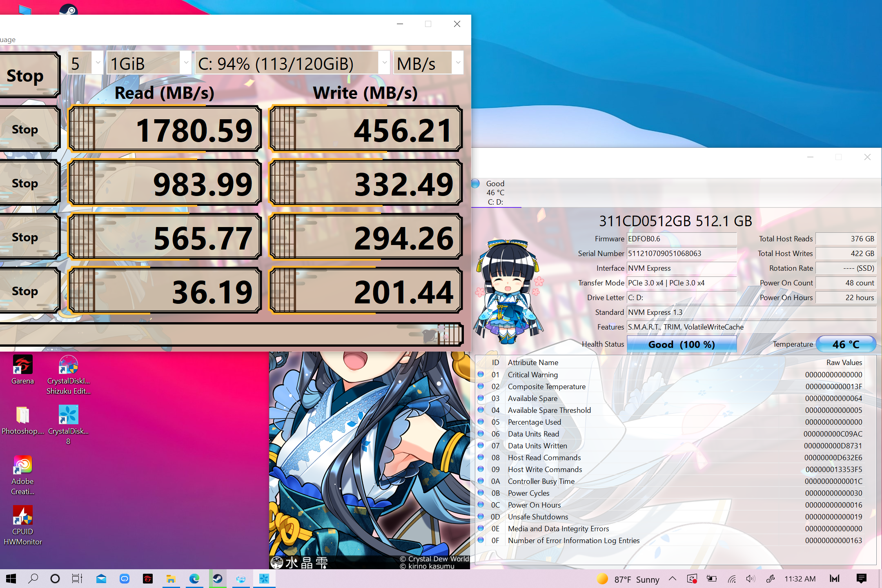The height and width of the screenshot is (588, 882).
Task: Open Mail app from taskbar
Action: pyautogui.click(x=101, y=579)
